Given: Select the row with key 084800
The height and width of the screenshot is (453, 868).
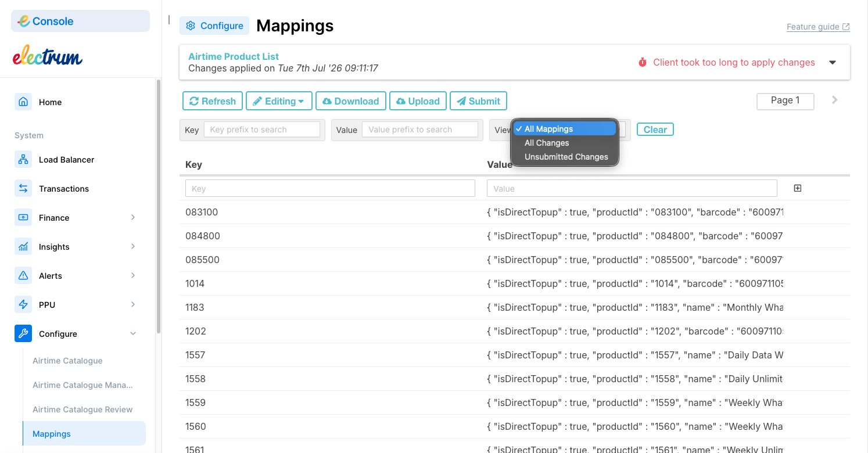Looking at the screenshot, I should (x=515, y=236).
